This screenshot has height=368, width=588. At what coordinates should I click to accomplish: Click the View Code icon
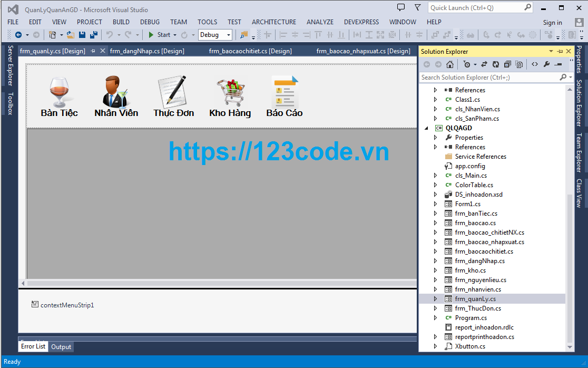tap(535, 64)
